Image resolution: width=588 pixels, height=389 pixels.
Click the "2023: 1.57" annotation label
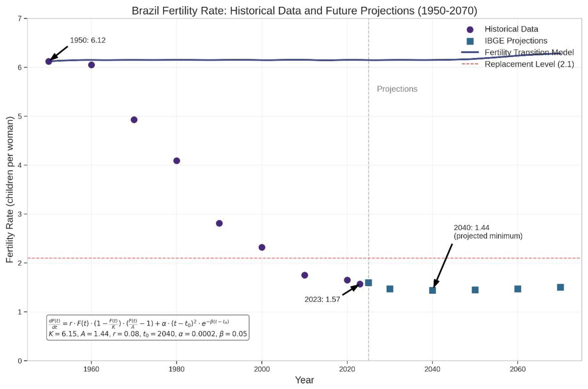tap(322, 300)
